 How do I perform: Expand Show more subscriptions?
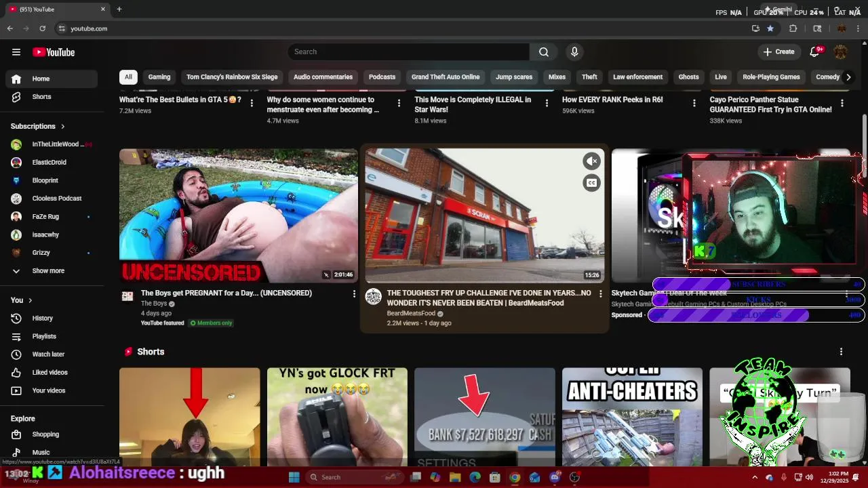coord(52,270)
